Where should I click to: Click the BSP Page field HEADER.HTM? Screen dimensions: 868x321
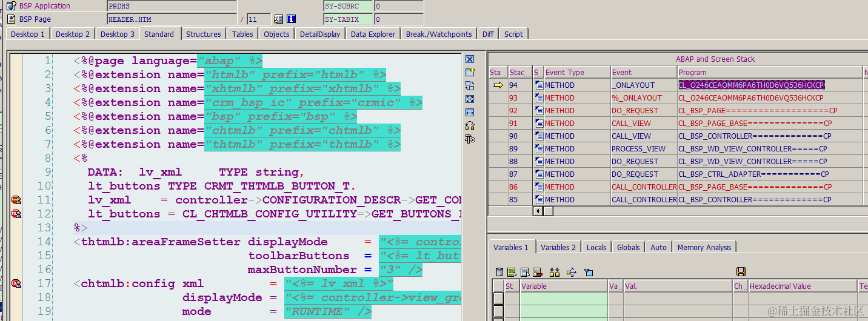pos(172,19)
